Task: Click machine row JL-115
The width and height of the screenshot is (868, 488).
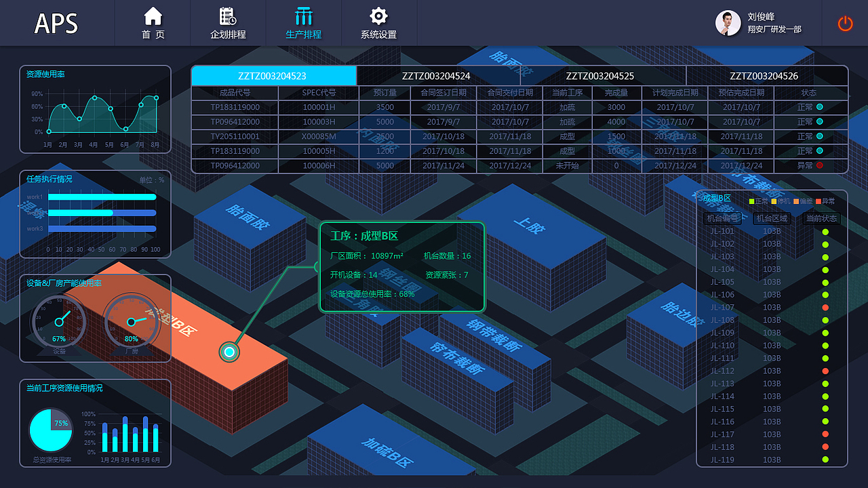Action: pos(772,409)
